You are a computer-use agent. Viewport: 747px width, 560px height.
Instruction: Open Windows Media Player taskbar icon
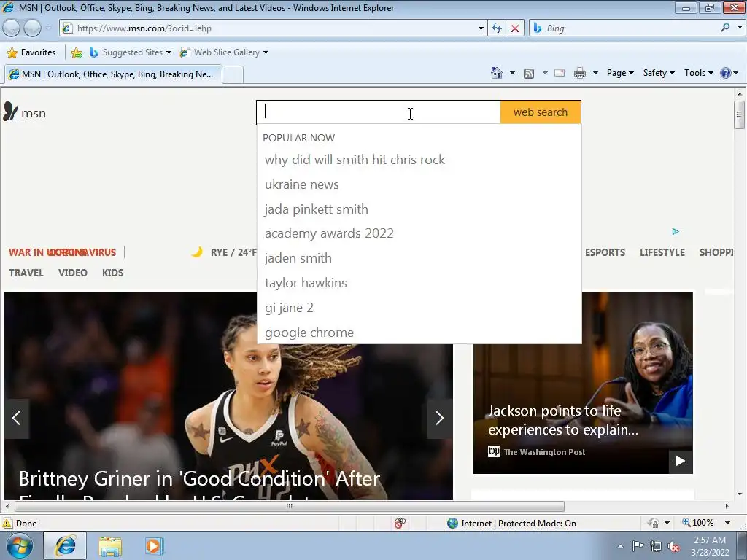pyautogui.click(x=154, y=546)
